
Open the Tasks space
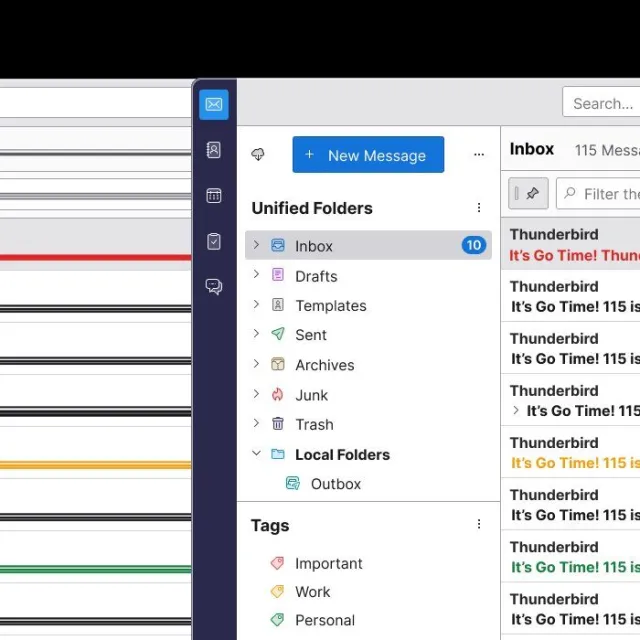[x=214, y=241]
